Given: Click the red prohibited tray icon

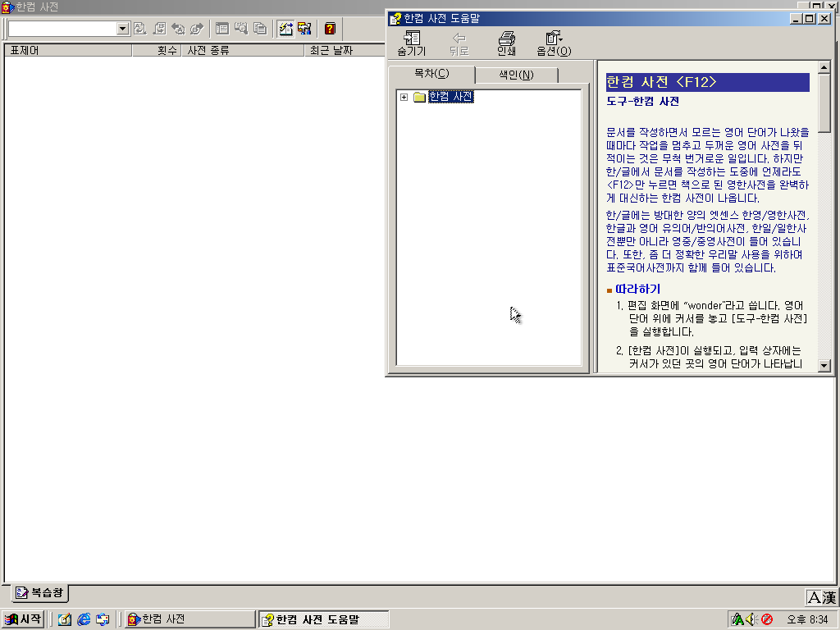Looking at the screenshot, I should coord(767,620).
